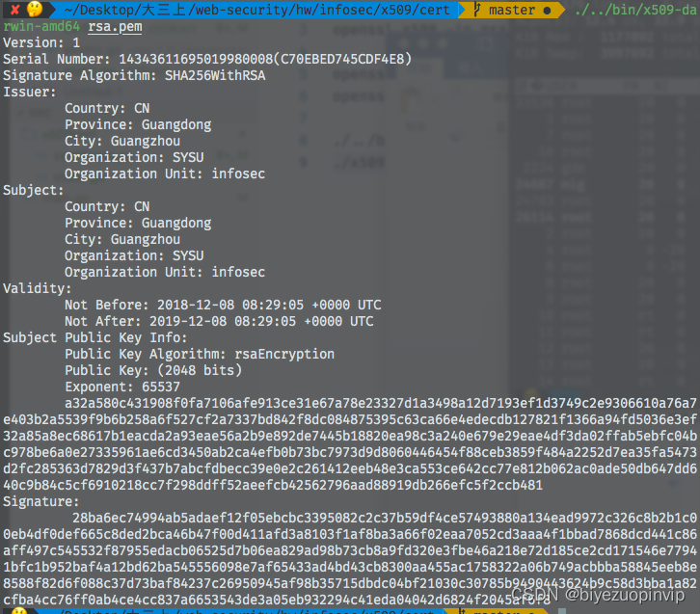Click the 'Signature:' heading
Viewport: 700px width, 614px height.
click(x=41, y=501)
